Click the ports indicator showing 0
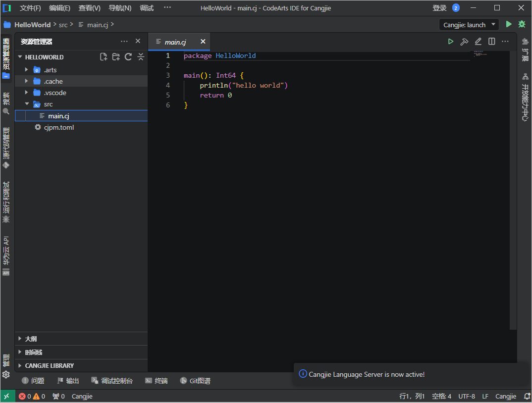The height and width of the screenshot is (403, 532). pos(58,396)
